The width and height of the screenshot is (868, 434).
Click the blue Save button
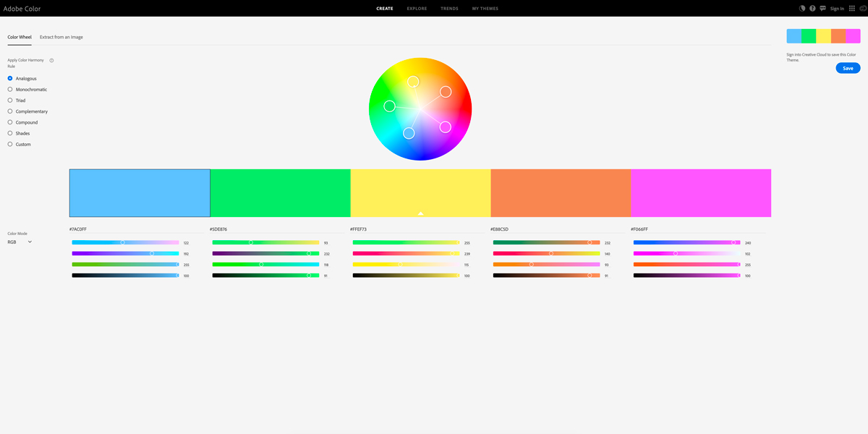tap(848, 67)
